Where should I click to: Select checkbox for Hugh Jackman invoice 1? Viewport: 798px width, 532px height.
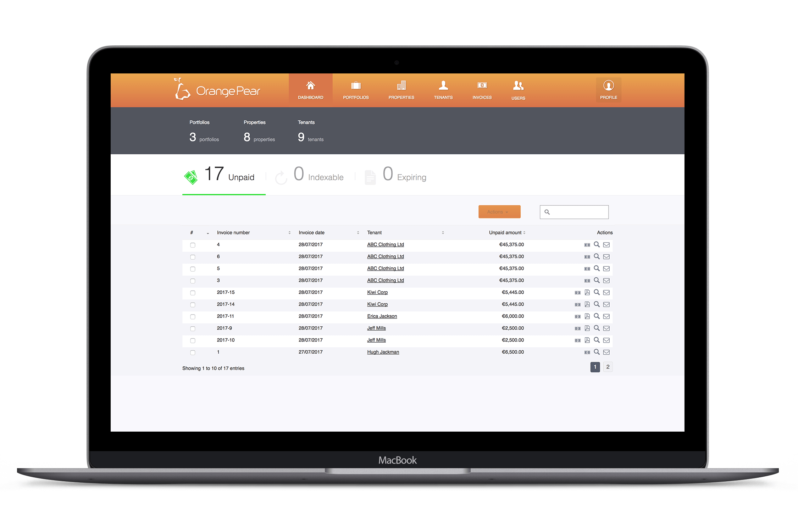click(x=193, y=353)
